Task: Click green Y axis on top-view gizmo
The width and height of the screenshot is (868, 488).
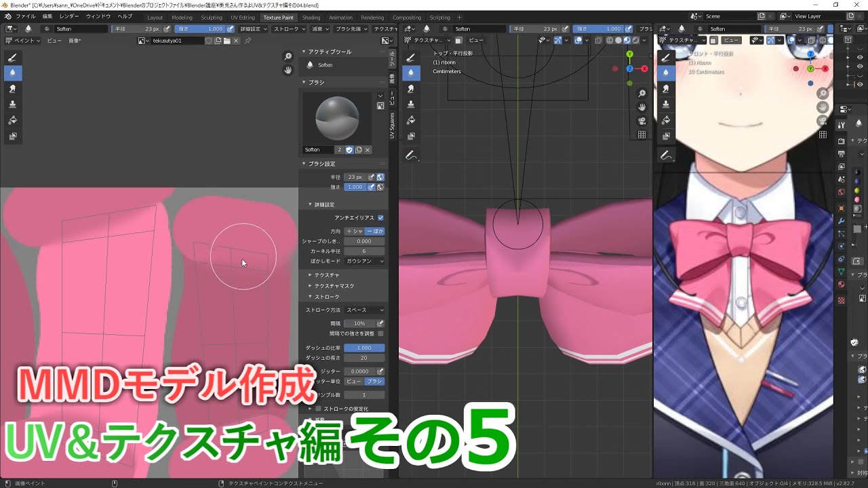Action: pyautogui.click(x=630, y=54)
